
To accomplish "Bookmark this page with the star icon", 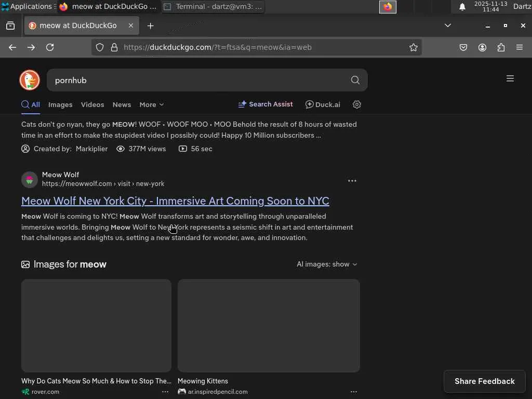I will pos(414,47).
